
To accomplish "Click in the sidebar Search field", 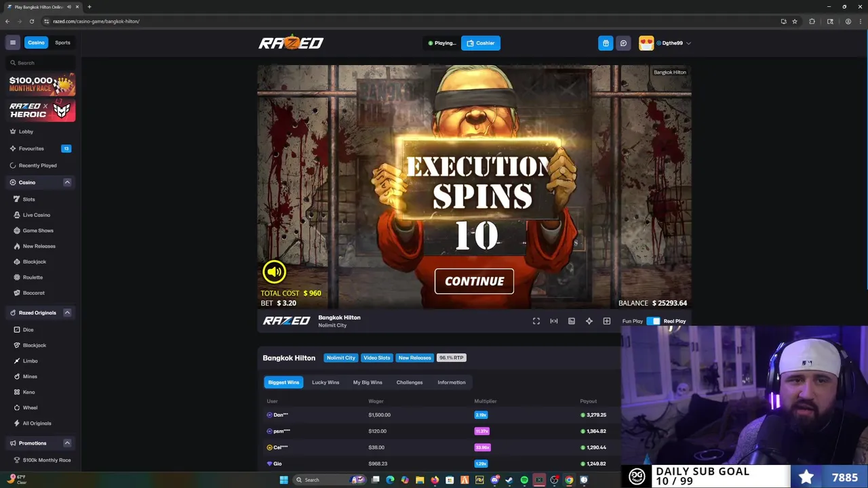I will 41,62.
